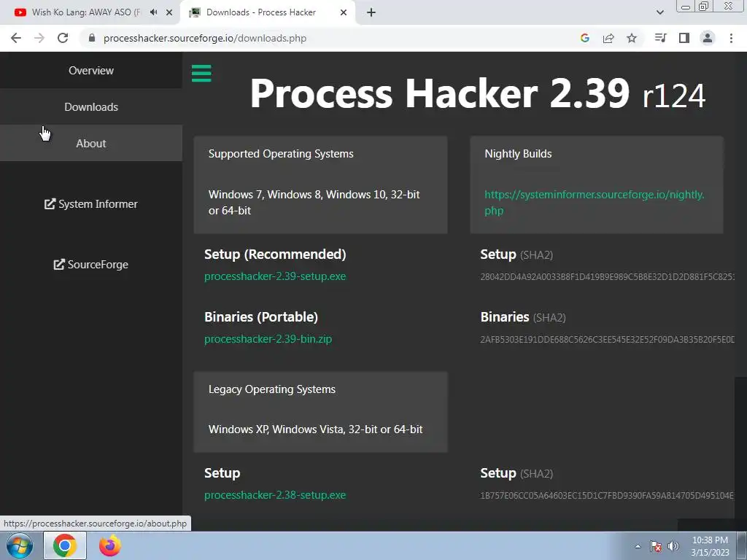Download processhacker-2.39-setup.exe
Viewport: 747px width, 560px height.
tap(275, 276)
